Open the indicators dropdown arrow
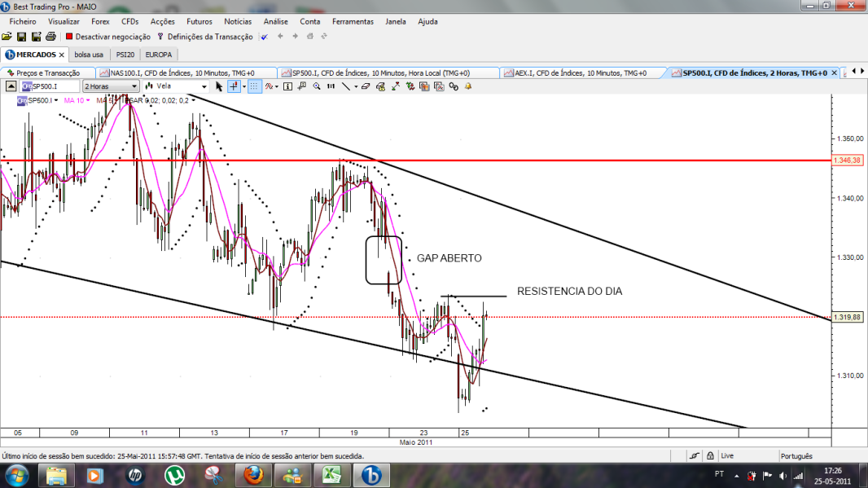The image size is (868, 488). 277,86
